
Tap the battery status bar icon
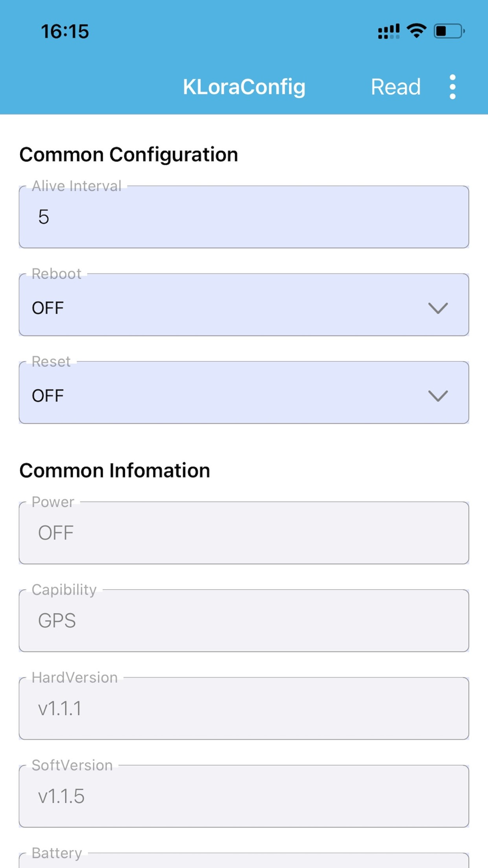[x=448, y=31]
